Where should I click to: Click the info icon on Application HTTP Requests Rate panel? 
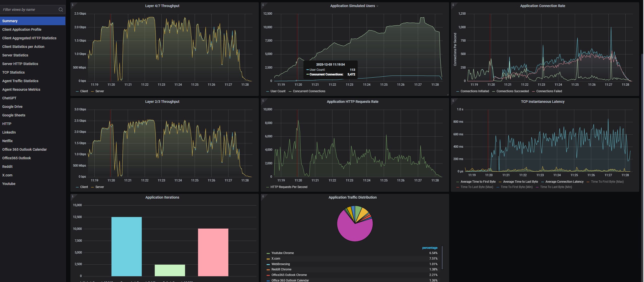tap(263, 101)
